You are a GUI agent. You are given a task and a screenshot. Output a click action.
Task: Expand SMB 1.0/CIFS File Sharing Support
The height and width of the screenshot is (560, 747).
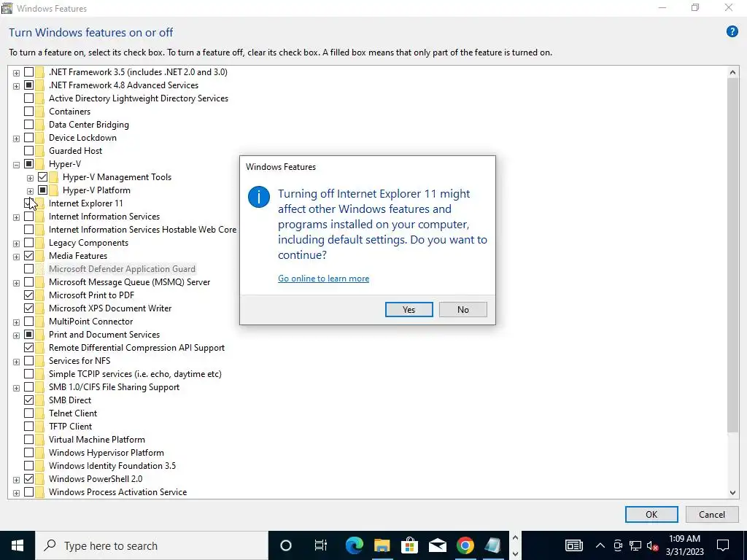(16, 388)
